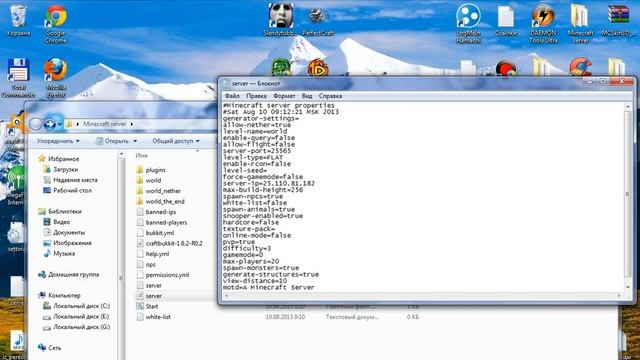Open Minecraft server folder on desktop

pos(580,24)
